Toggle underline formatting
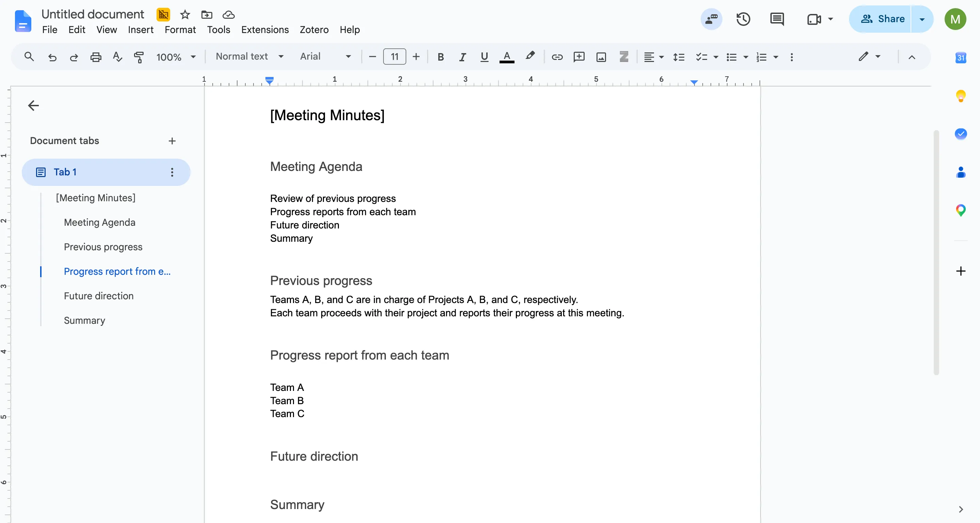 point(484,57)
